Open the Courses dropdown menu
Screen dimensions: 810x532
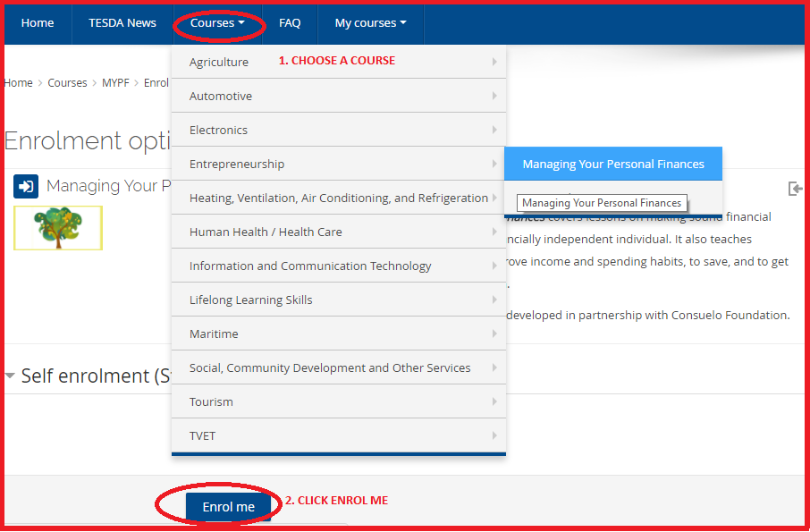(217, 23)
